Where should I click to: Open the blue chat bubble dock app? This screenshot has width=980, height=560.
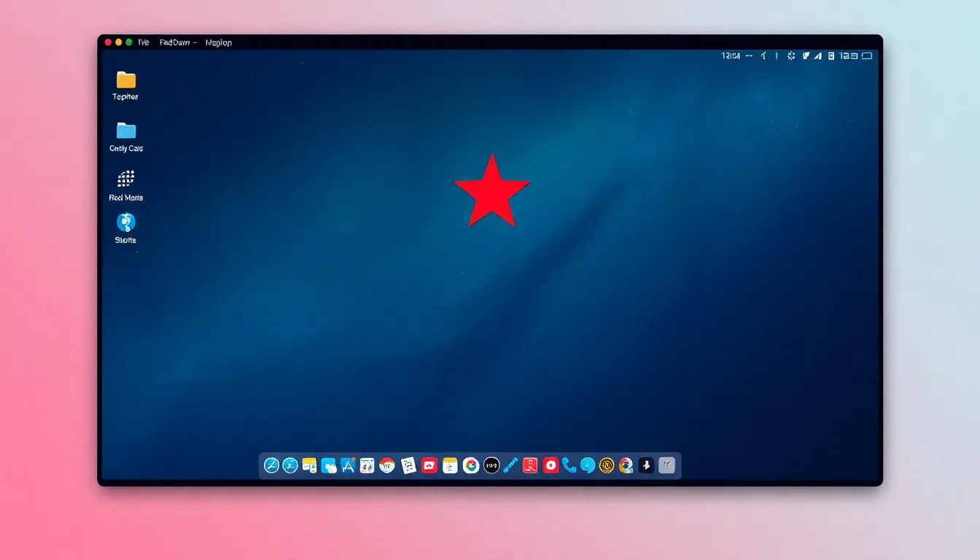[x=588, y=465]
